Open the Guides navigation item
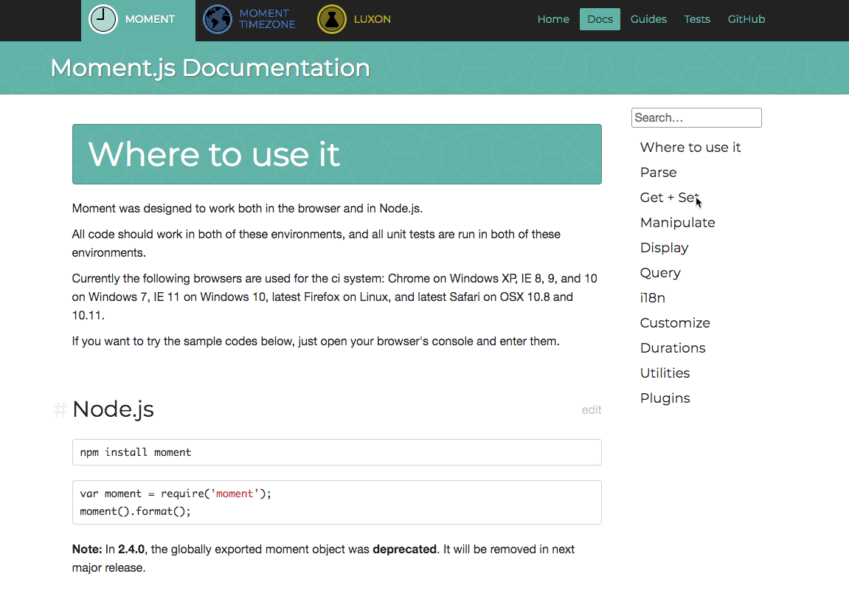The image size is (849, 616). [x=648, y=19]
